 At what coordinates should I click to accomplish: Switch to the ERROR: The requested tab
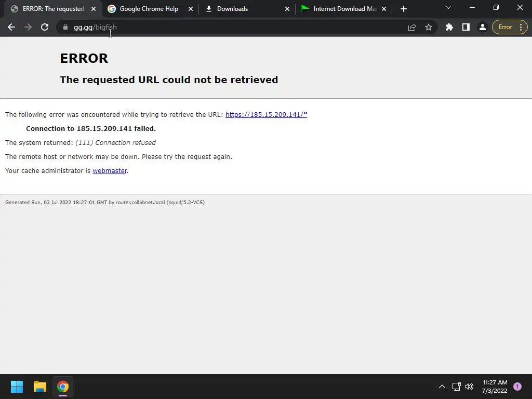pos(54,9)
